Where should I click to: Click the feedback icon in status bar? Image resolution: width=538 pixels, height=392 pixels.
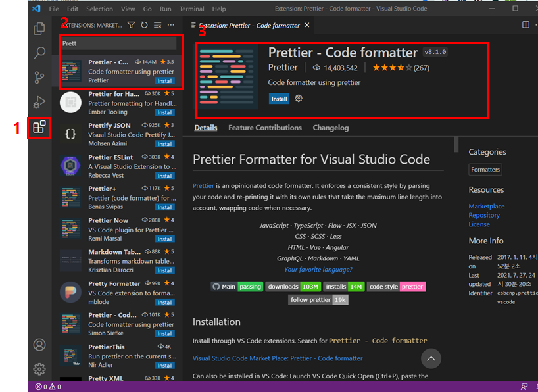(524, 387)
